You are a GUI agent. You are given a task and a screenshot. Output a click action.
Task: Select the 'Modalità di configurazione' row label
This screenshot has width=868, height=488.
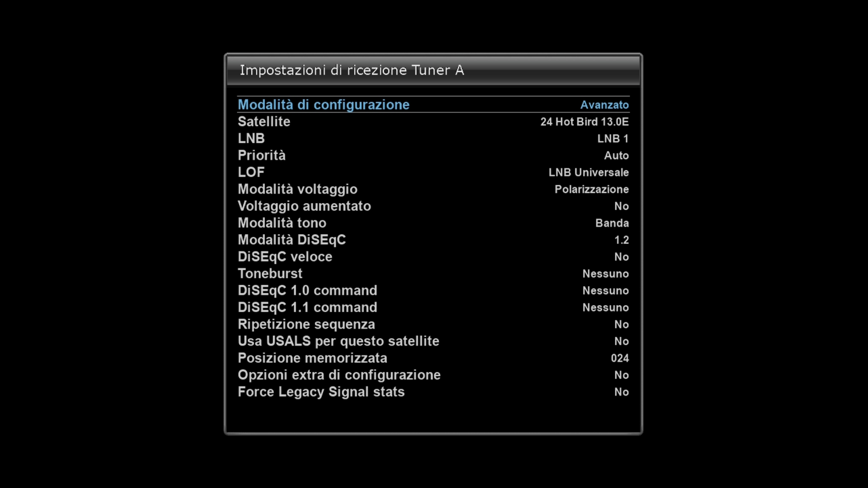[x=323, y=105]
